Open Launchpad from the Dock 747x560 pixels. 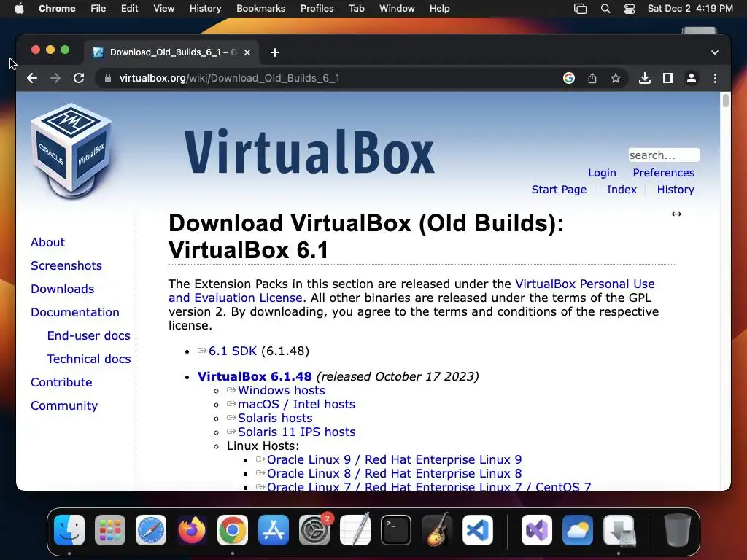[x=110, y=530]
